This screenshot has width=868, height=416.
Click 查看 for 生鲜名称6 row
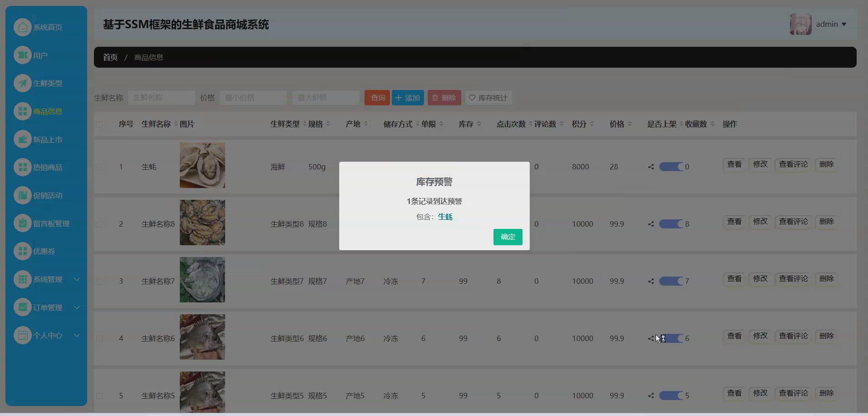click(735, 336)
